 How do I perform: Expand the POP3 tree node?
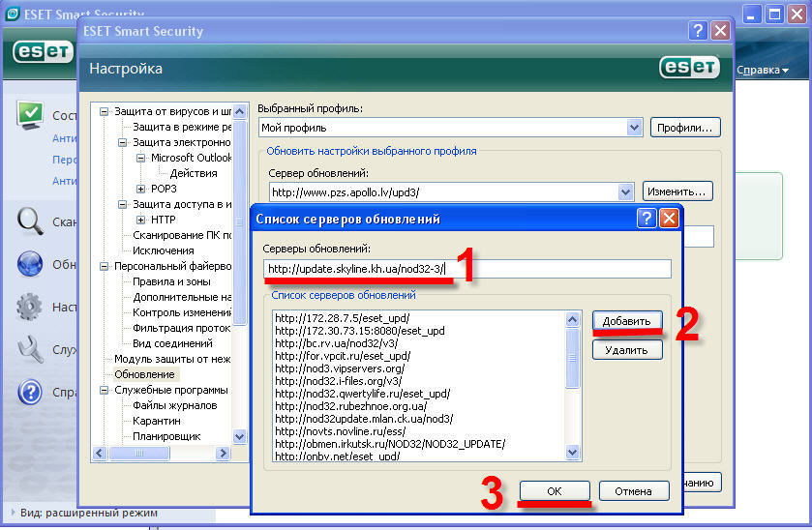coord(140,189)
